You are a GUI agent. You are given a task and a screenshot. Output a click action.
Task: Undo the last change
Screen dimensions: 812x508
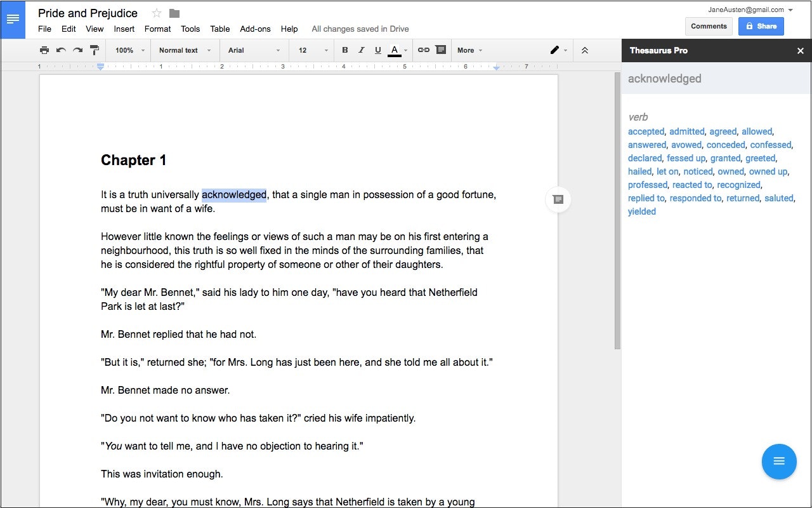[59, 50]
